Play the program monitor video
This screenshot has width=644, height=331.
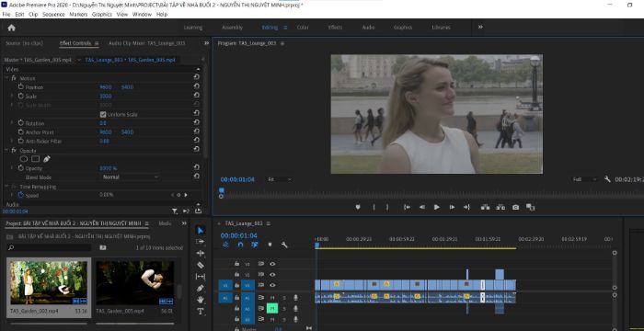point(437,208)
